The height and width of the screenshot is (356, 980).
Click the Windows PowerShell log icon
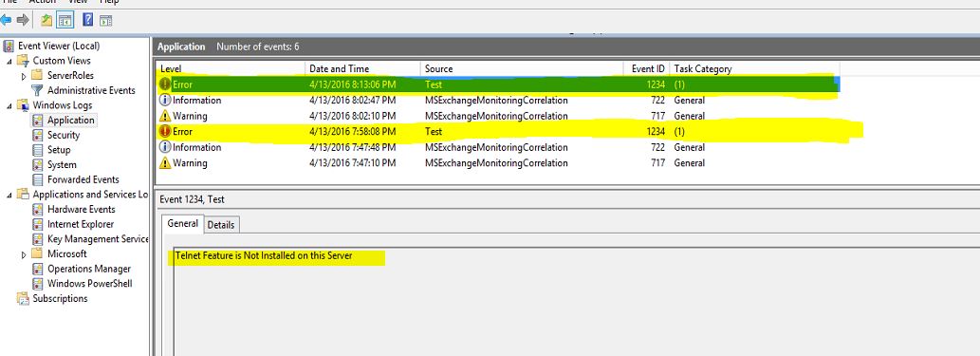38,284
